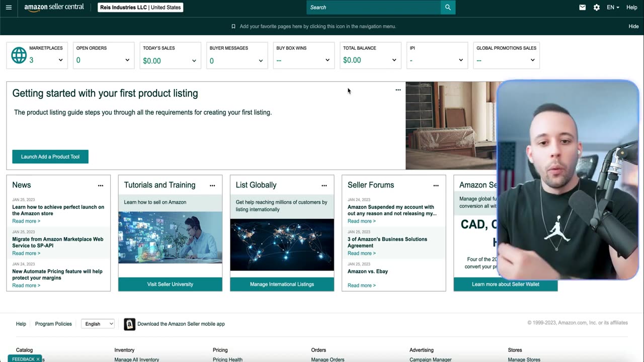This screenshot has width=644, height=362.
Task: Open Manage All Inventory footer link
Action: (x=137, y=359)
